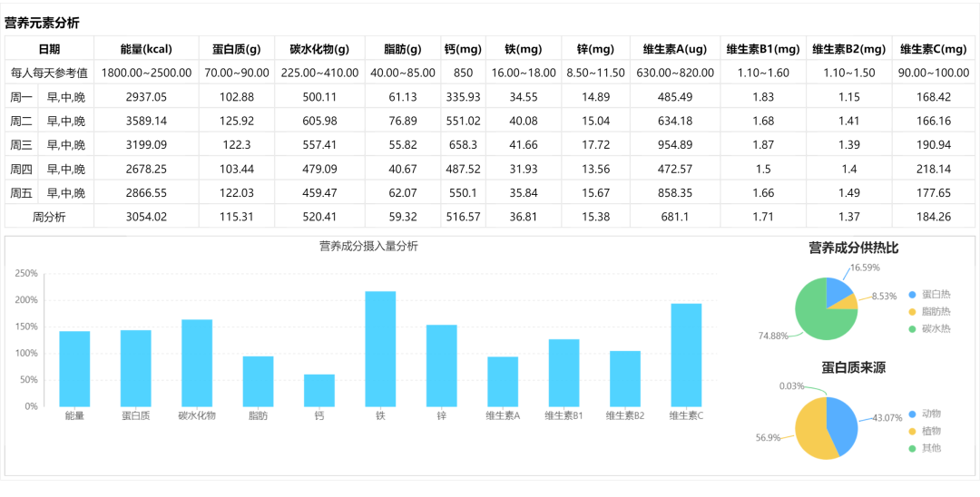
Task: Click the 日期 column header
Action: click(x=49, y=49)
